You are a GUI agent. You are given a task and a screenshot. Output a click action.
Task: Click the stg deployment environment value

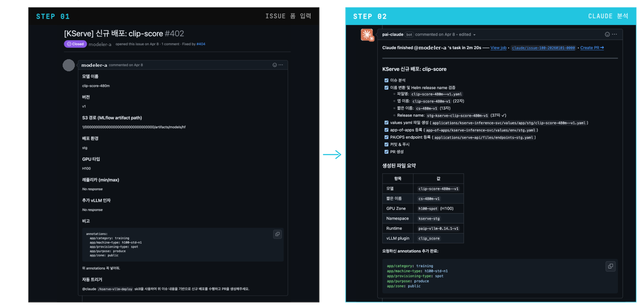coord(84,148)
